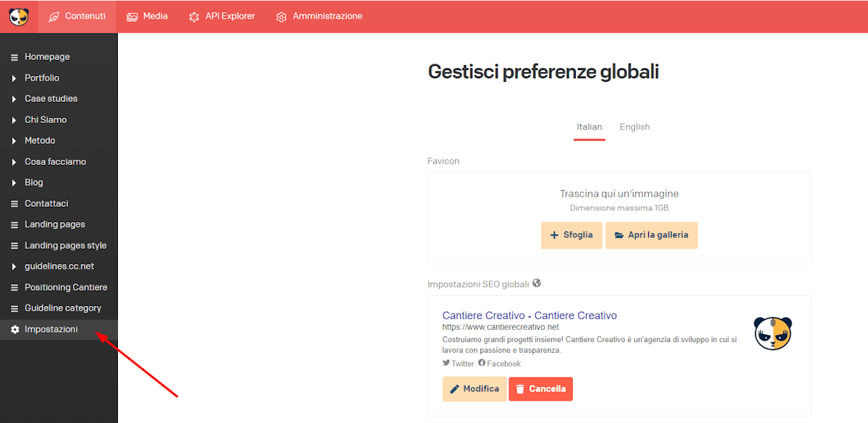Open the Contenuti tab
This screenshot has height=423, width=868.
[77, 17]
